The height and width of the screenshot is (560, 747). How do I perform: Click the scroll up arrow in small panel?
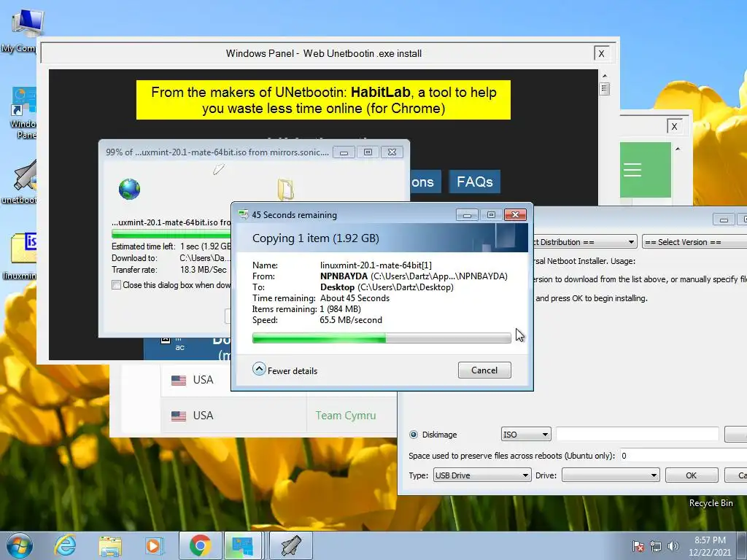click(x=678, y=149)
